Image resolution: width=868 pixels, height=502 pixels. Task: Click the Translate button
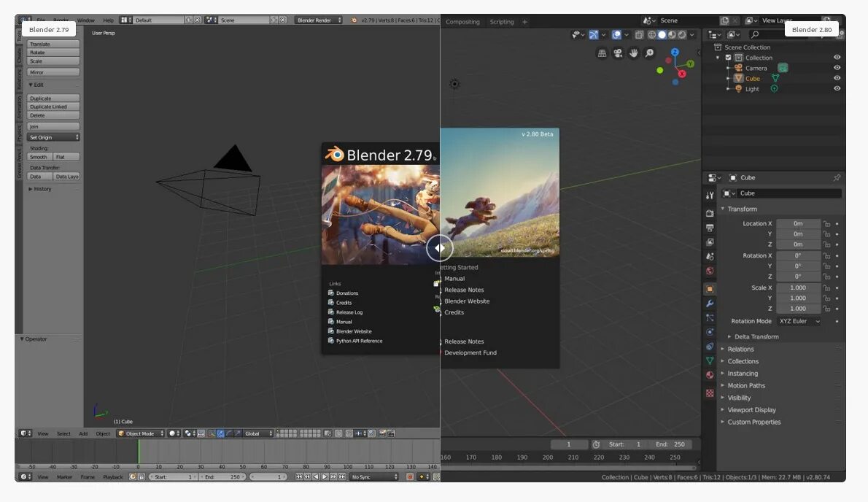coord(54,44)
